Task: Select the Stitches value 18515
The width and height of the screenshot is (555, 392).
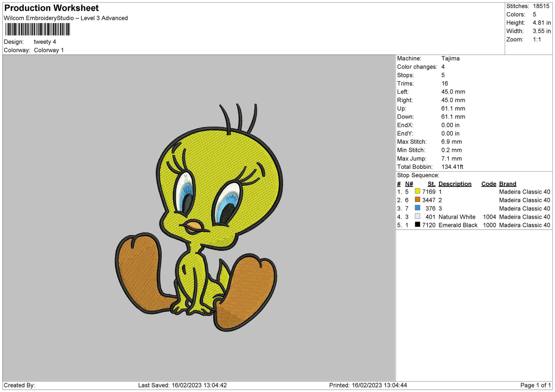Action: 541,6
